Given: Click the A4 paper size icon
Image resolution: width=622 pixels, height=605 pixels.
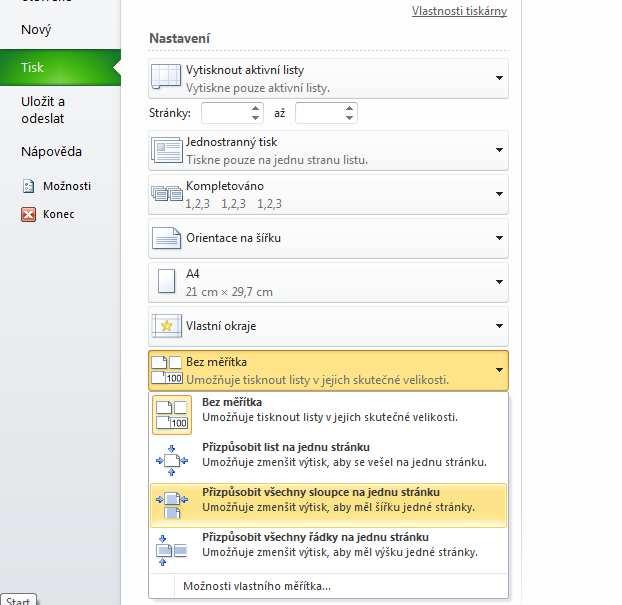Looking at the screenshot, I should point(166,282).
